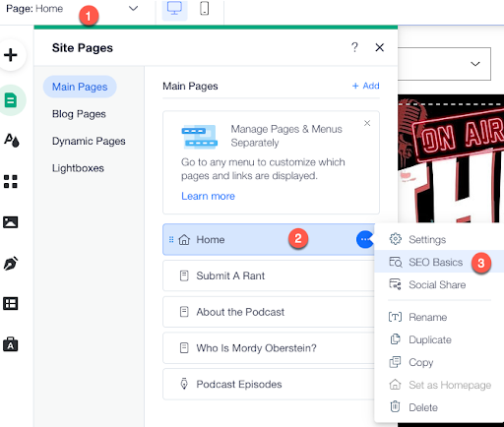Choose Copy from the context menu
This screenshot has width=504, height=427.
point(439,362)
